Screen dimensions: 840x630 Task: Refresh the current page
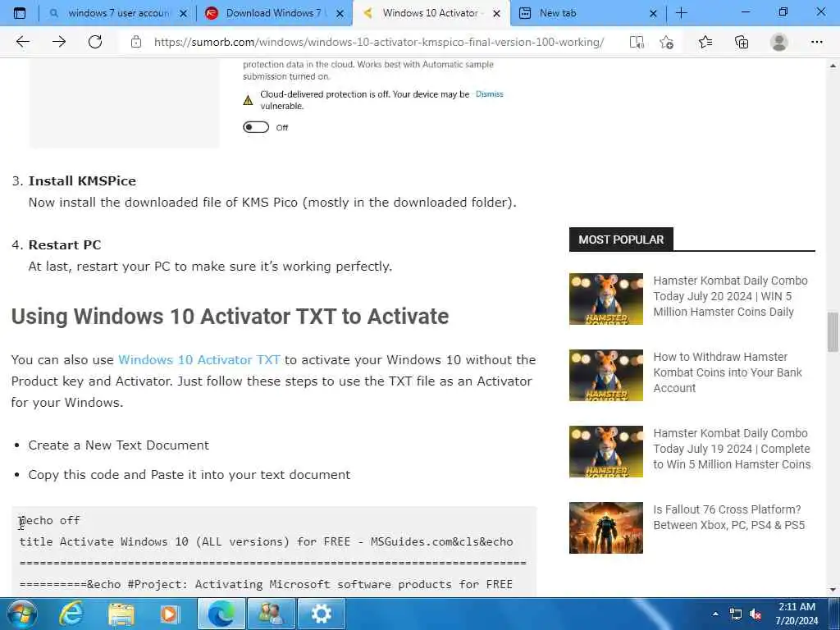95,42
